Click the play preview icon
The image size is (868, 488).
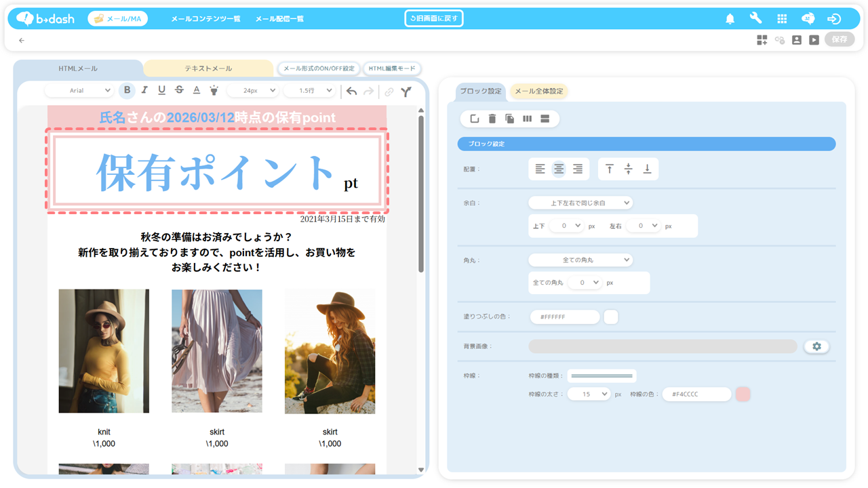pos(814,40)
